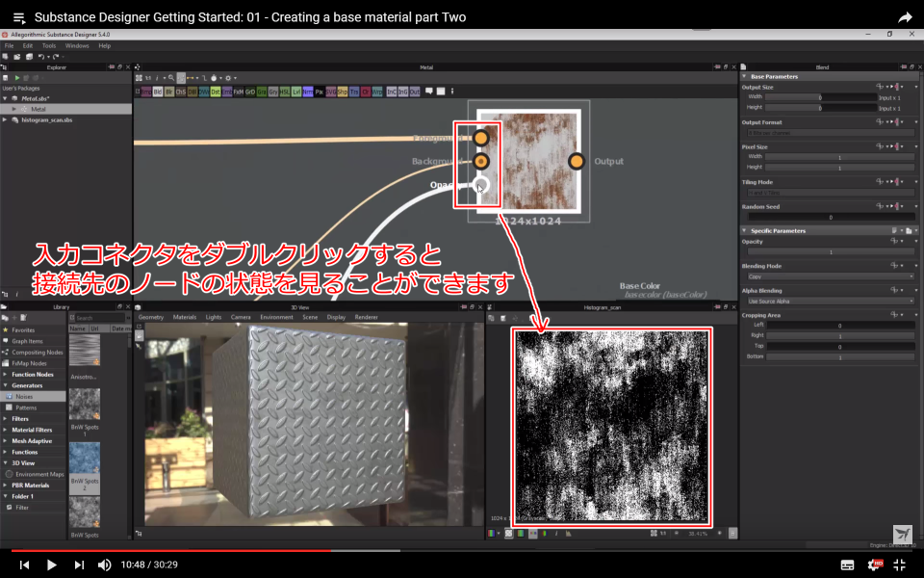Exit fullscreen mode

pyautogui.click(x=900, y=565)
